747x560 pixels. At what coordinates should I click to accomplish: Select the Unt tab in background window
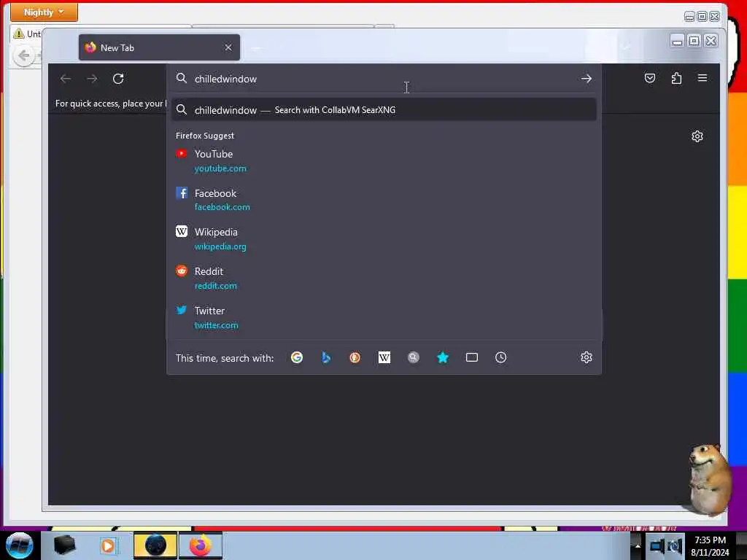coord(27,34)
